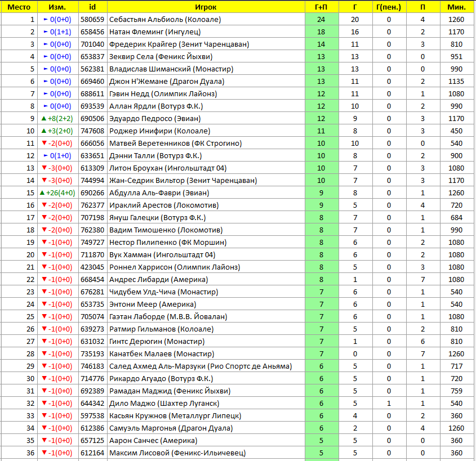476x461 pixels.
Task: Select player Дило Маджо (Шахтер Луганск)
Action: pos(164,404)
